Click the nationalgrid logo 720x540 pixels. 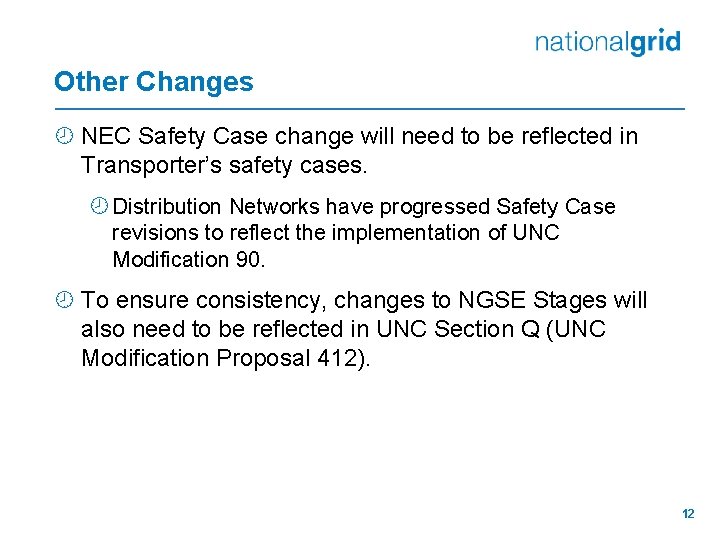[608, 42]
